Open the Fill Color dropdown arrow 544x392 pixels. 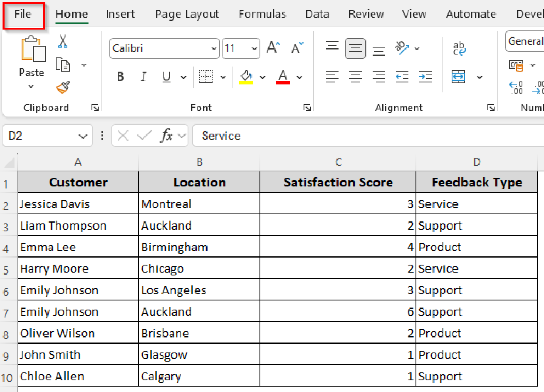point(262,76)
